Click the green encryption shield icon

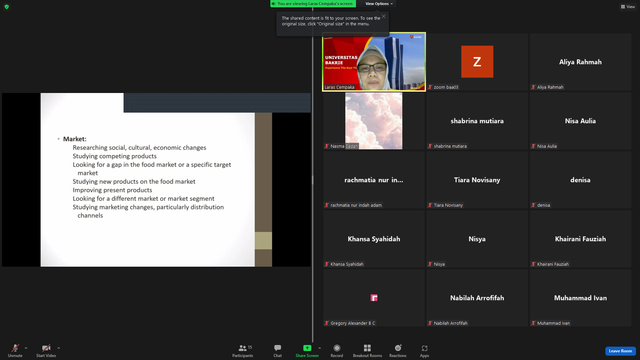[7, 7]
